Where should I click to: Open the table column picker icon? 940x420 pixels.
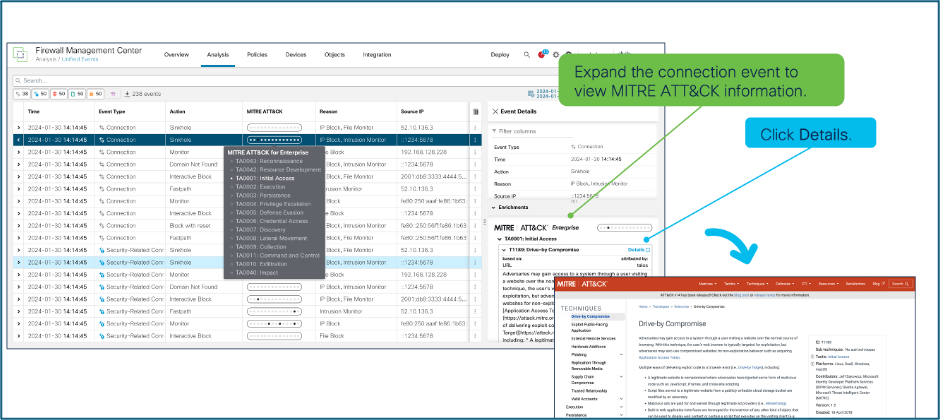[476, 111]
